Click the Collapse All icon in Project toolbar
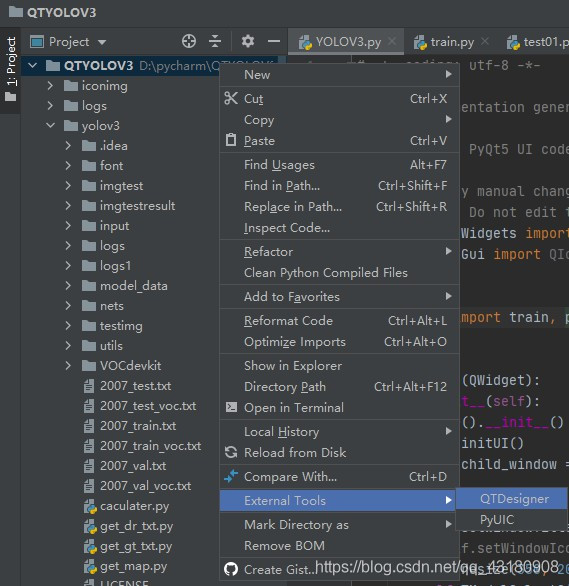 tap(215, 41)
